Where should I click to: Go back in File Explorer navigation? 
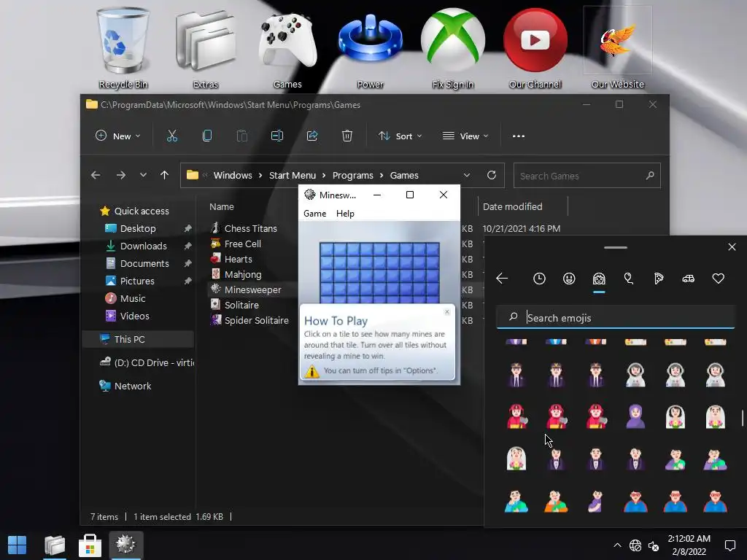pos(96,175)
